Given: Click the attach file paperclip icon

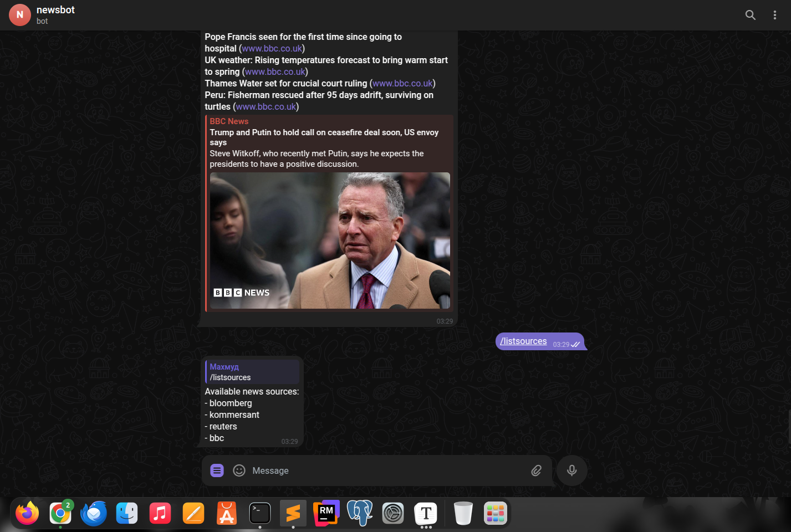Looking at the screenshot, I should [536, 470].
